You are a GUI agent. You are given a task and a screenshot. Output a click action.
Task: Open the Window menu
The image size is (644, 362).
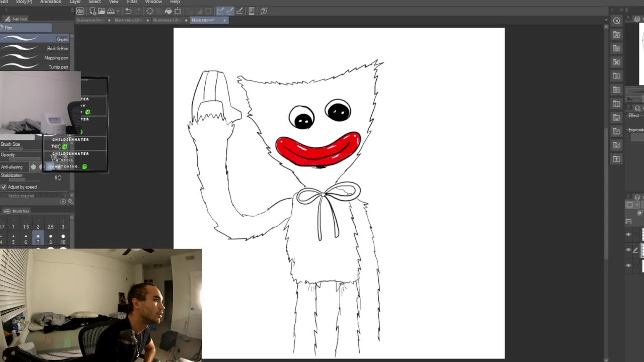click(154, 2)
